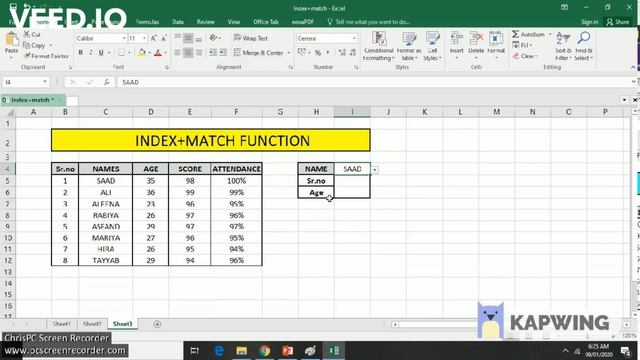Click the Share button
Viewport: 640px width, 360px height.
[x=618, y=22]
